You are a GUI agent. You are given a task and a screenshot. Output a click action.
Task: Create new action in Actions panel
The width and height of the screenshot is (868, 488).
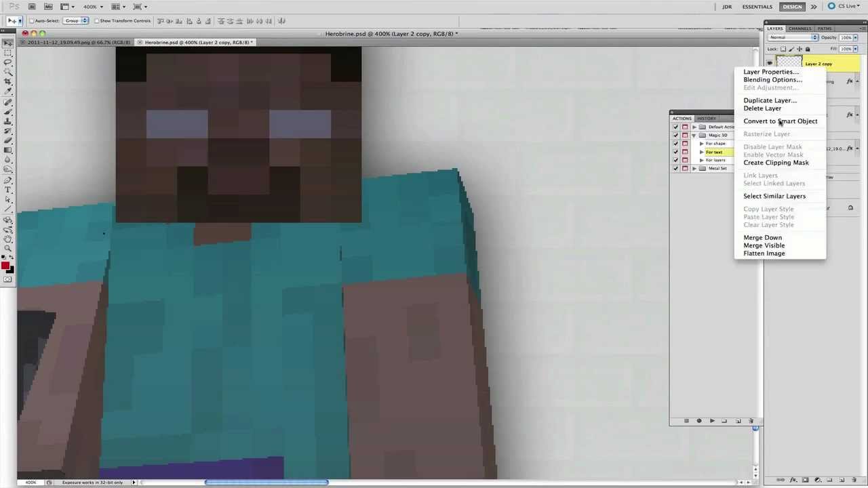tap(738, 421)
